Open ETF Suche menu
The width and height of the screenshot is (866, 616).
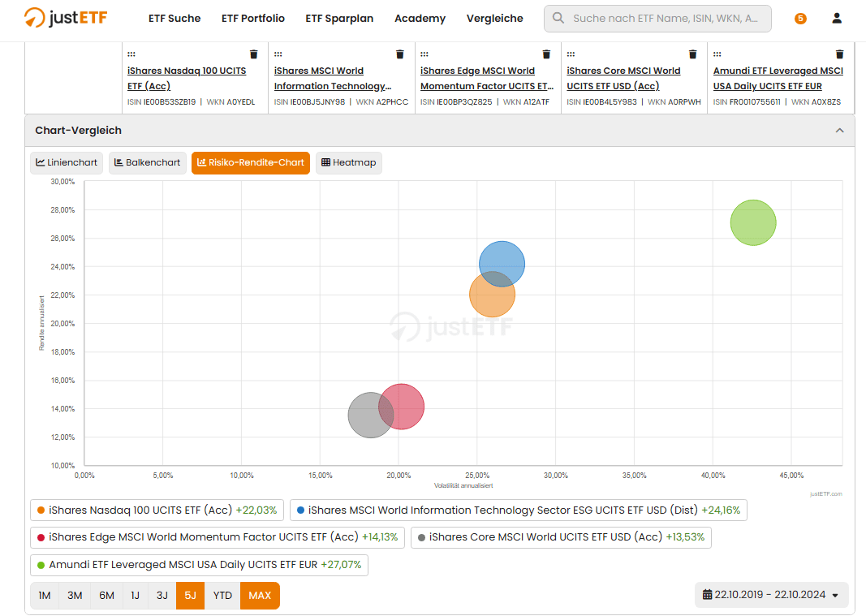pos(174,18)
